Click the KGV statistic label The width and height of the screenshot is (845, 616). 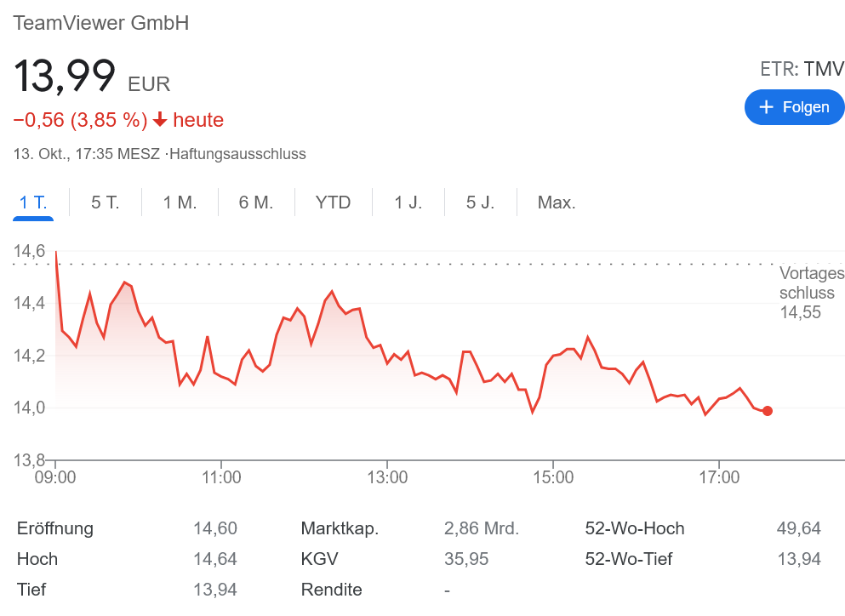coord(319,559)
